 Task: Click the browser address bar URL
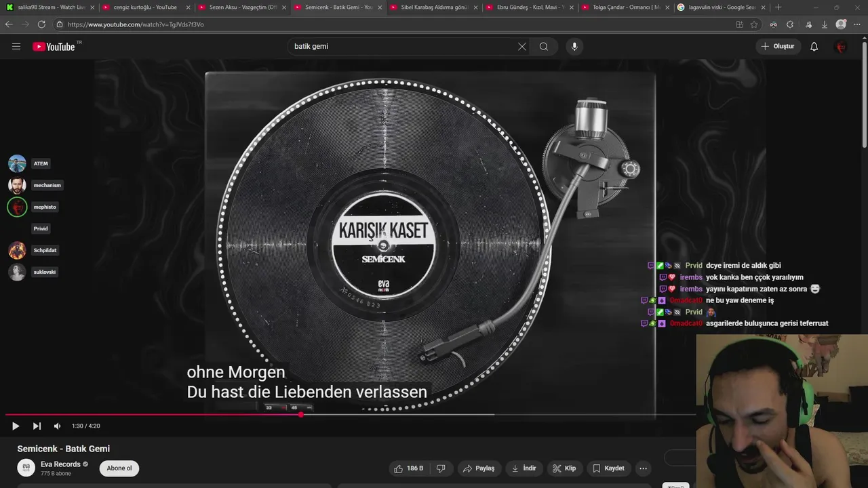tap(136, 24)
